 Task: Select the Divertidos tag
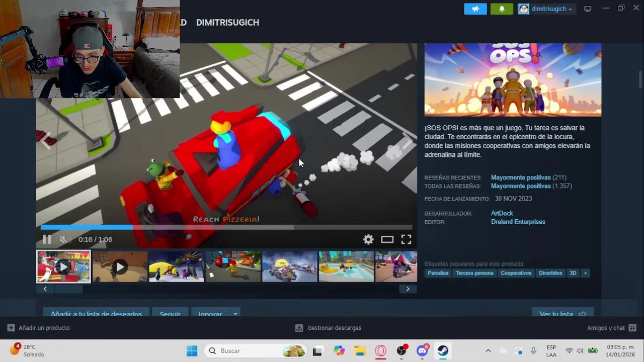click(550, 273)
